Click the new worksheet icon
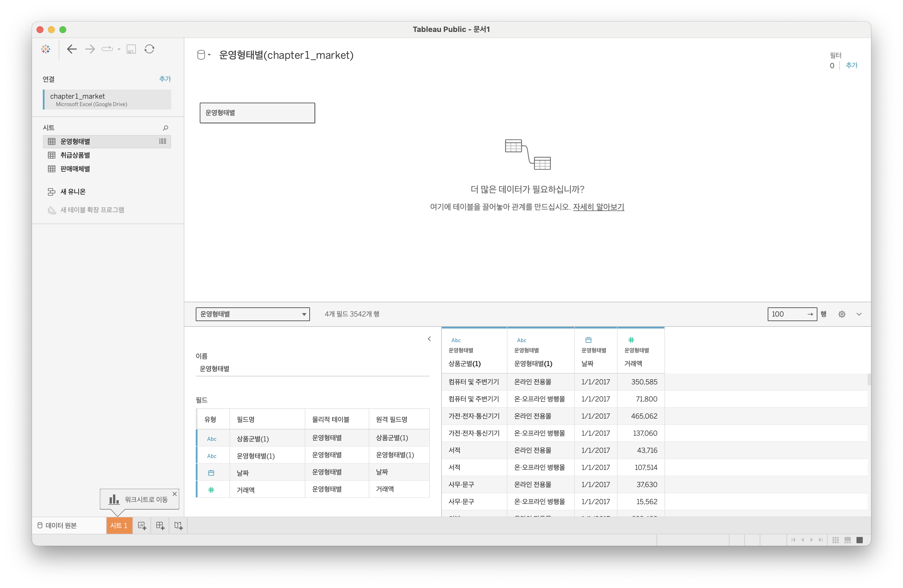This screenshot has height=588, width=903. pos(142,526)
